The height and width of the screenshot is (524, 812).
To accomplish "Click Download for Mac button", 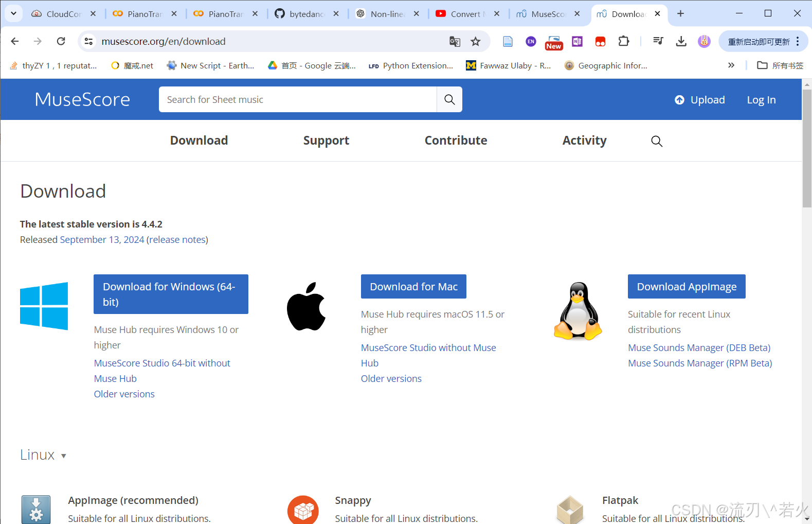I will (x=413, y=287).
